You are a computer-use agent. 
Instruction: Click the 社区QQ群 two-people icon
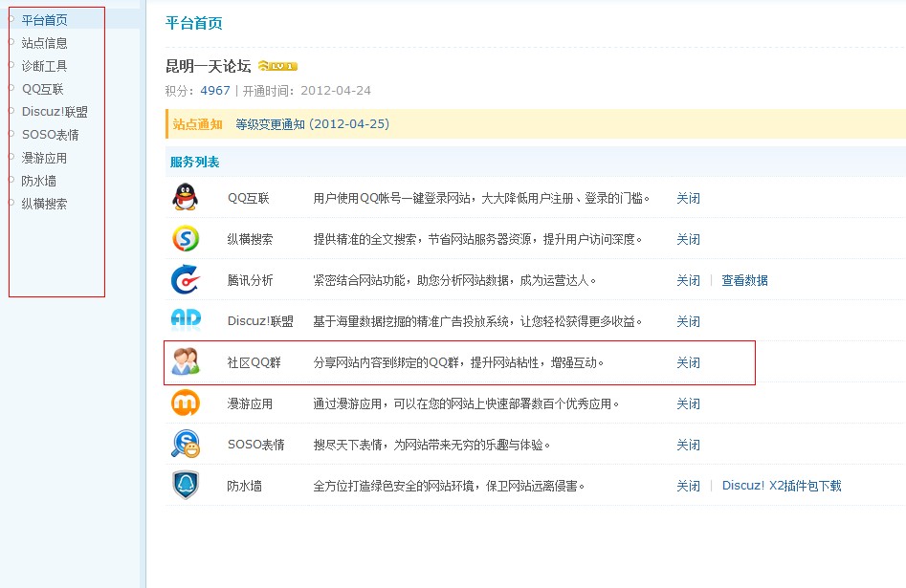[186, 361]
